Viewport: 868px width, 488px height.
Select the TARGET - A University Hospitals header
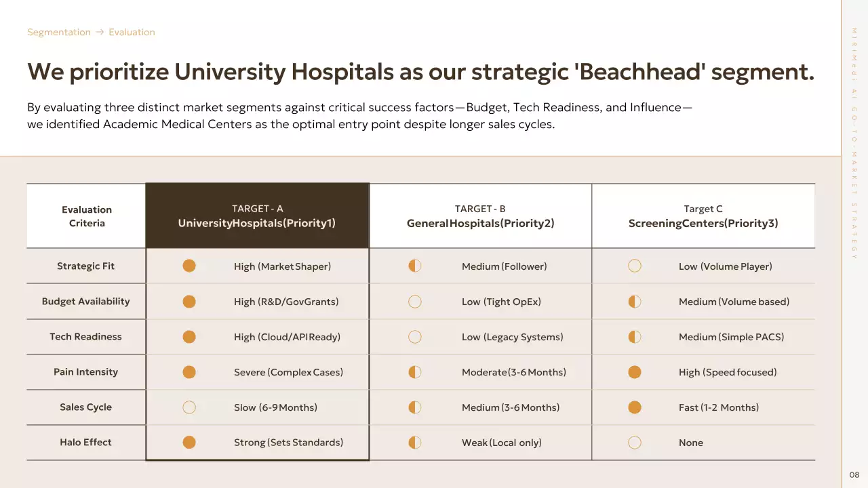[257, 216]
